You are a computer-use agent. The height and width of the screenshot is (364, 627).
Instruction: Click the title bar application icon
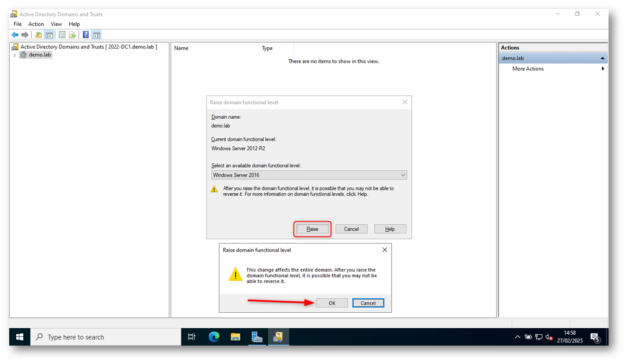[14, 14]
